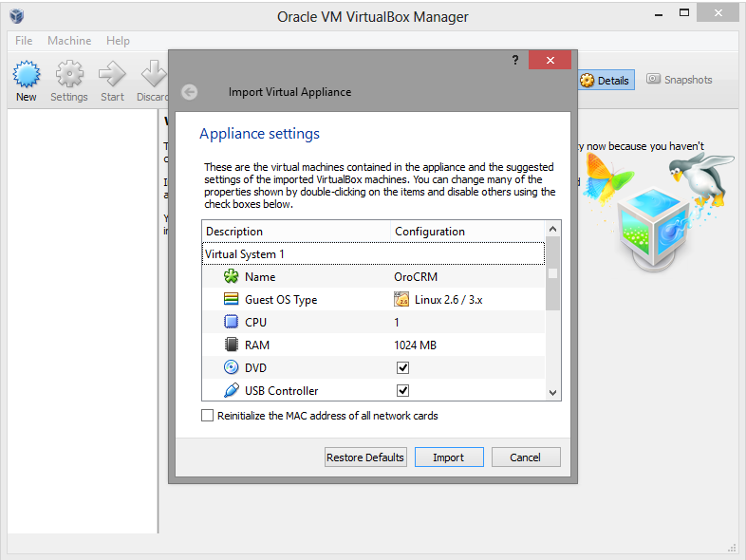The height and width of the screenshot is (560, 746).
Task: Uncheck the USB Controller checkbox
Action: pos(403,391)
